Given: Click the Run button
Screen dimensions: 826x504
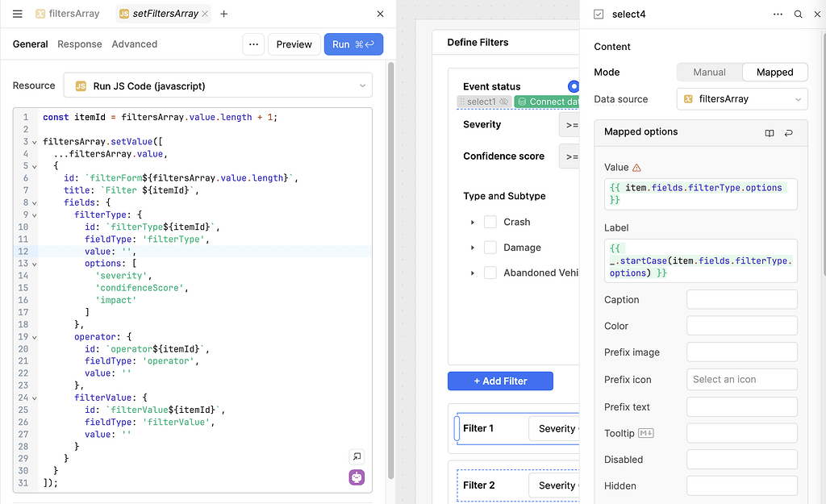Looking at the screenshot, I should pos(353,44).
